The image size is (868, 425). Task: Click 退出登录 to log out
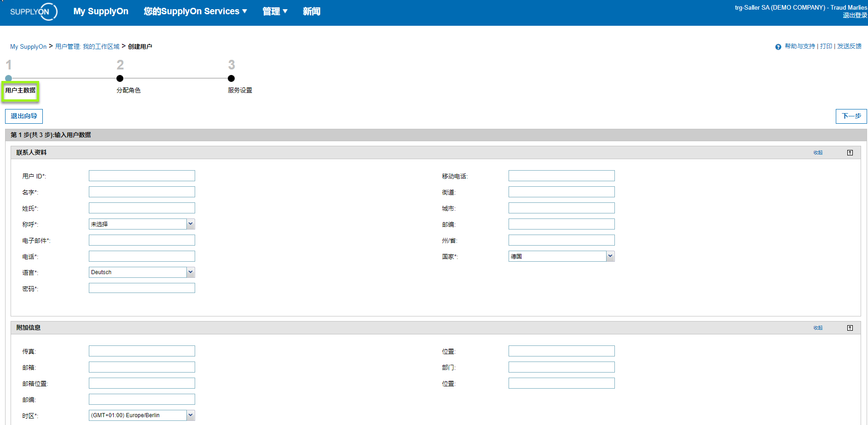tap(855, 16)
